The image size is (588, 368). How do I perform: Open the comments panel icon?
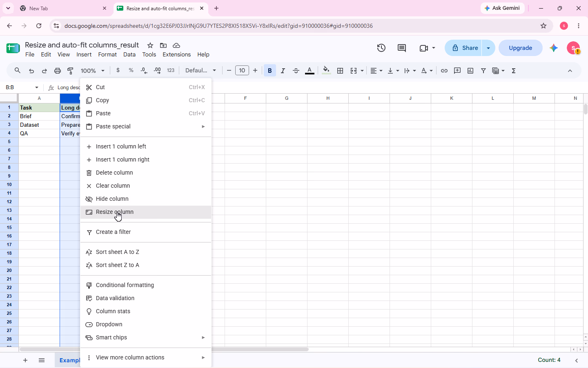pos(402,48)
